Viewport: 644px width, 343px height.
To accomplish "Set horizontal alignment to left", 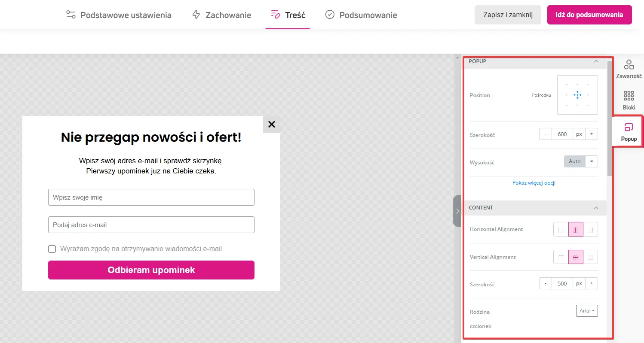I will (x=561, y=230).
